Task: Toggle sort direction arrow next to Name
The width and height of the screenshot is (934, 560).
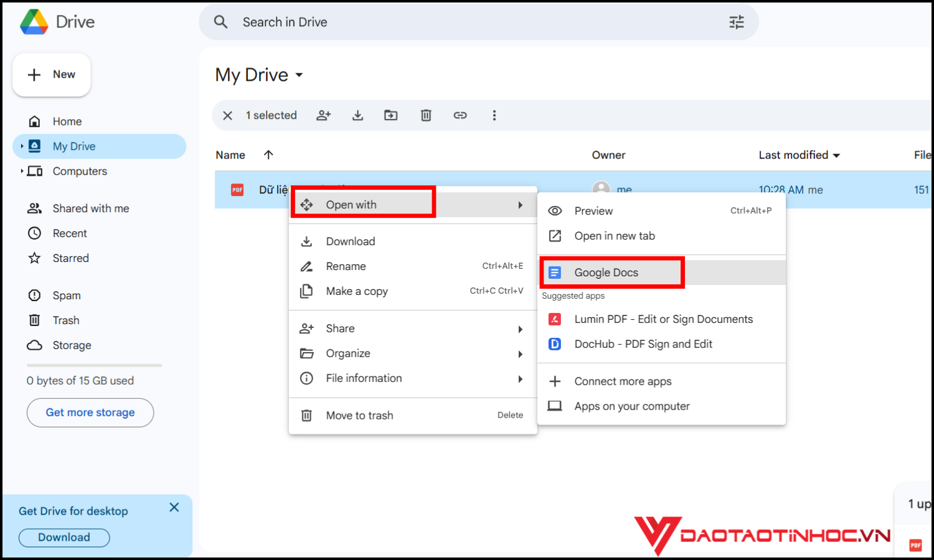Action: (x=268, y=155)
